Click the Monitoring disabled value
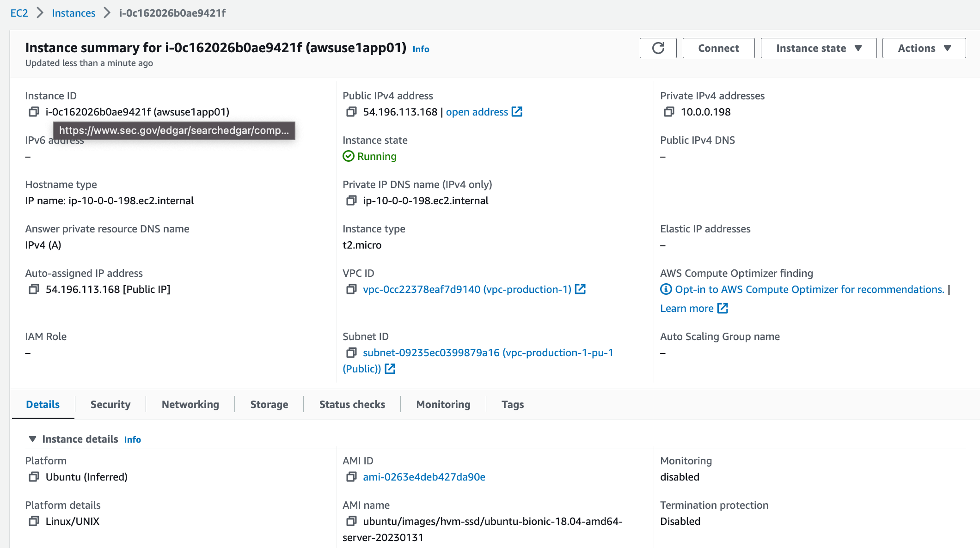 coord(680,477)
